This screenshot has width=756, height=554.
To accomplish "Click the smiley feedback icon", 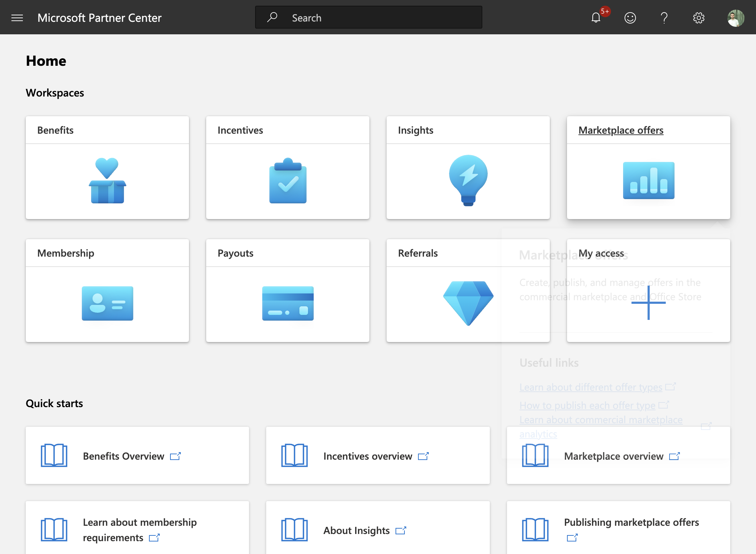I will [x=630, y=18].
